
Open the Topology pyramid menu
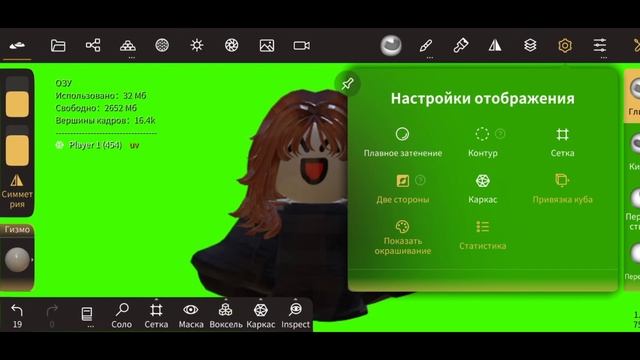click(x=128, y=45)
